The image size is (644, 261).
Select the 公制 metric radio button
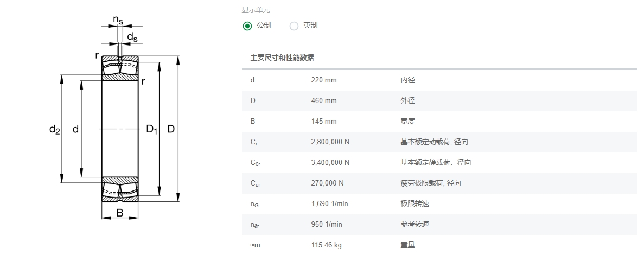[x=247, y=26]
